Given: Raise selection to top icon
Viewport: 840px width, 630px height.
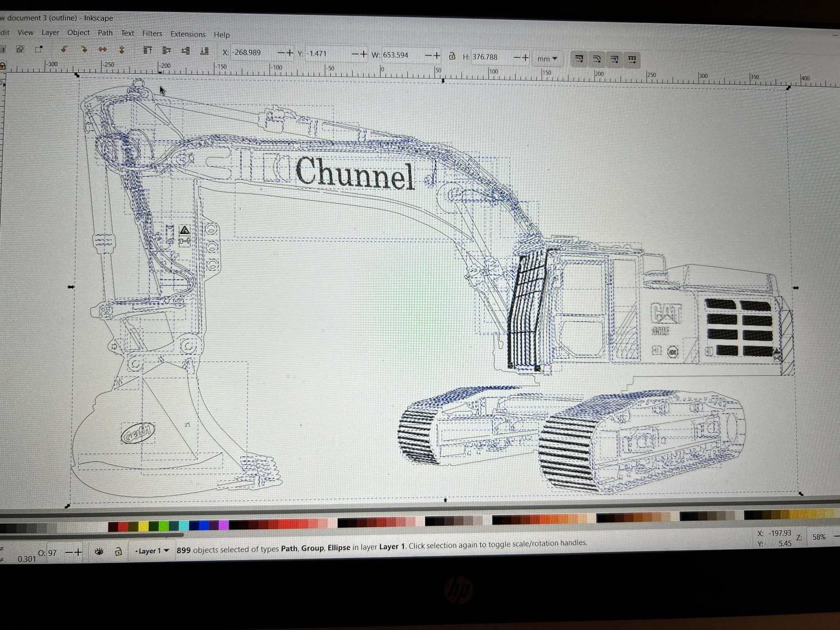Looking at the screenshot, I should [x=148, y=50].
